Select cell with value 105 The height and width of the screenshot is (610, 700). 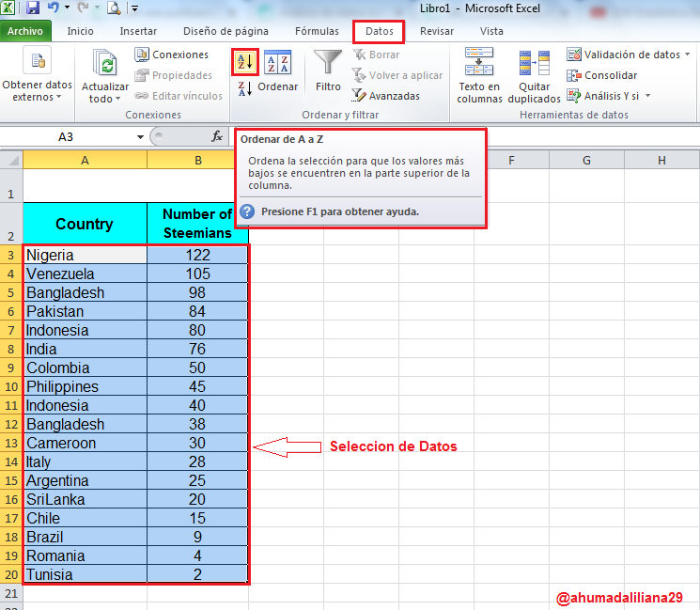click(197, 274)
